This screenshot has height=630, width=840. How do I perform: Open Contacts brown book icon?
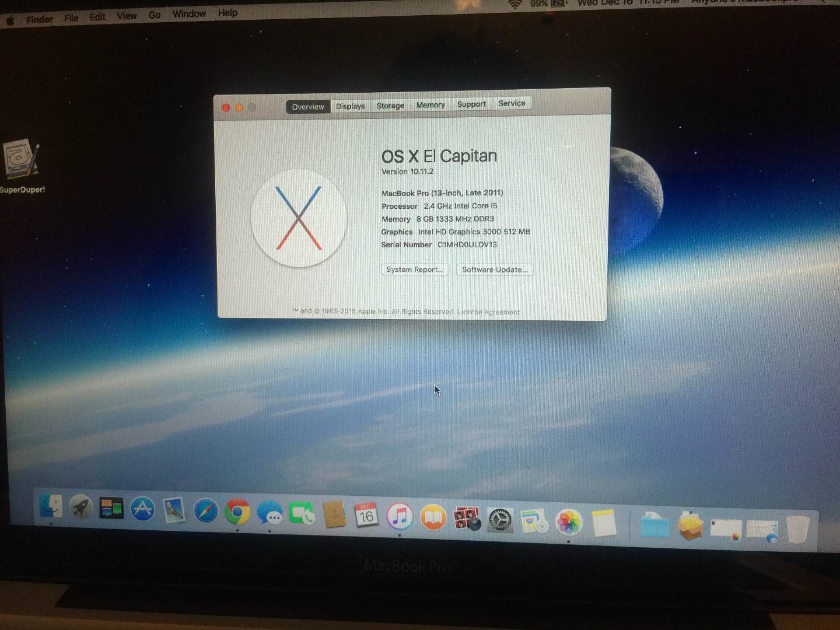pos(334,515)
